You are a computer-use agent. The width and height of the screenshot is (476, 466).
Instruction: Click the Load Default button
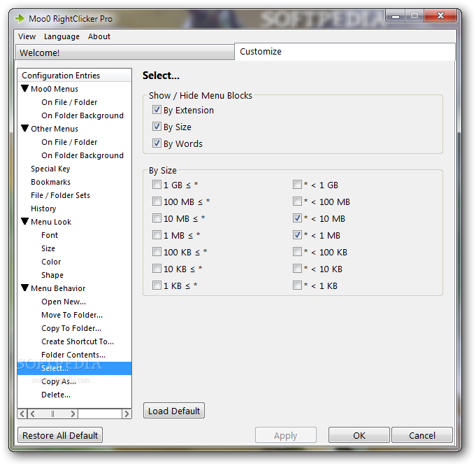(174, 411)
